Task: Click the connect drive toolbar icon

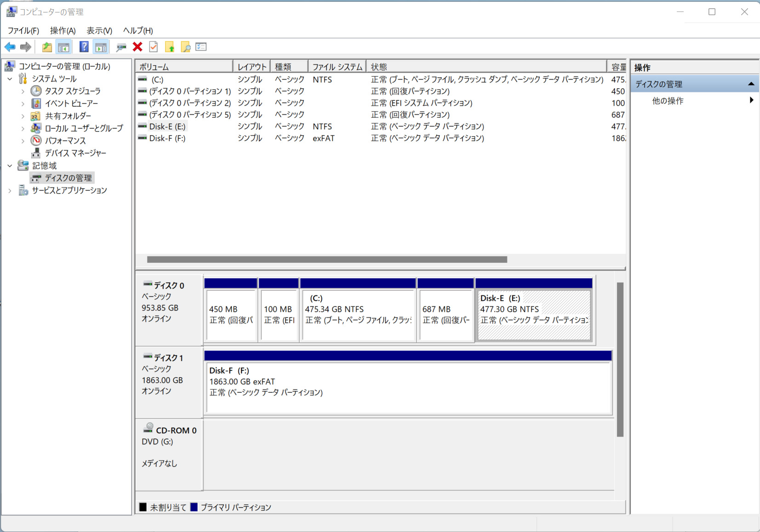Action: (x=121, y=47)
